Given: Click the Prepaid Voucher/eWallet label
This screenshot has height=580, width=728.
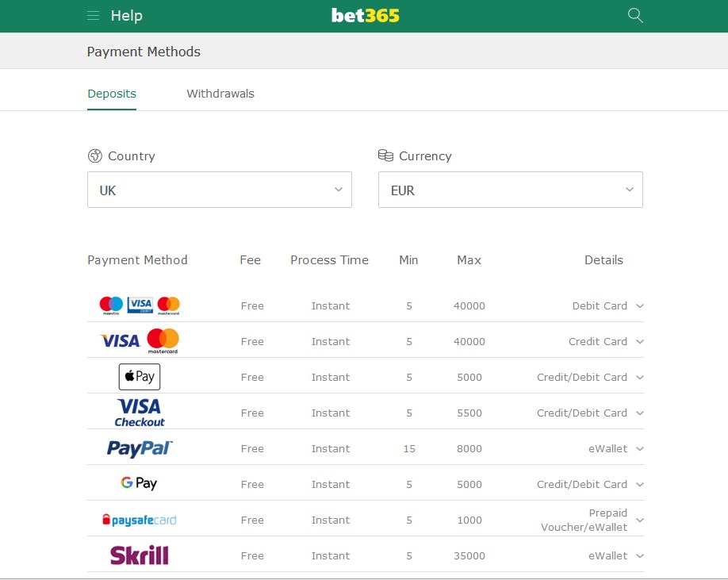Looking at the screenshot, I should [x=584, y=520].
